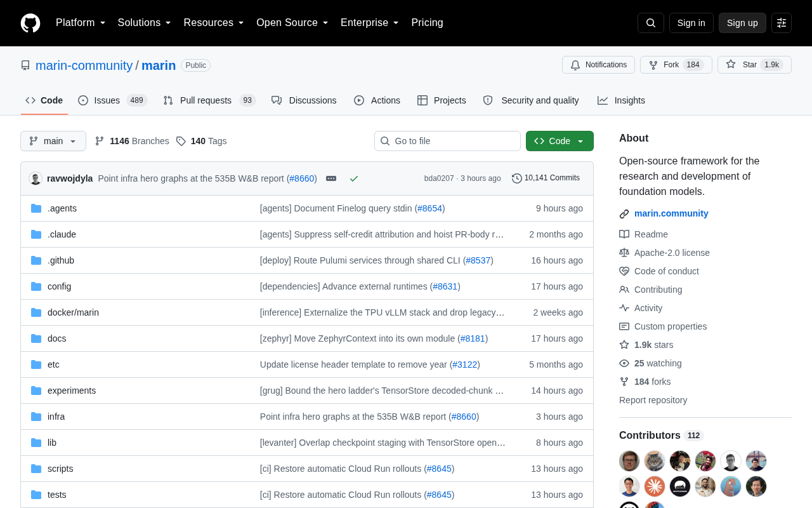Open the docs folder icon

point(36,338)
